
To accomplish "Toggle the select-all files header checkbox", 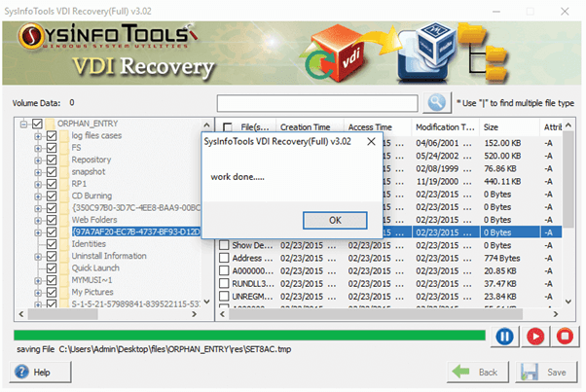I will pyautogui.click(x=227, y=127).
